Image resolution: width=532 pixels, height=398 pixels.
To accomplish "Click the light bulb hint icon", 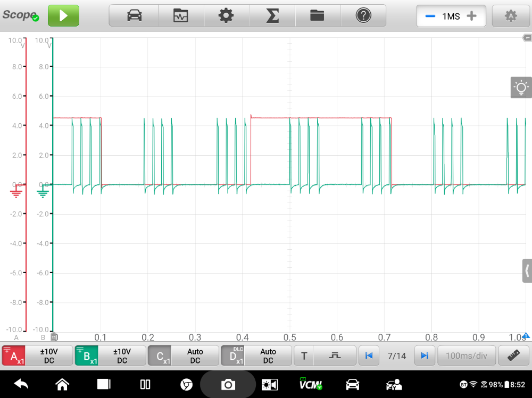I will 521,88.
